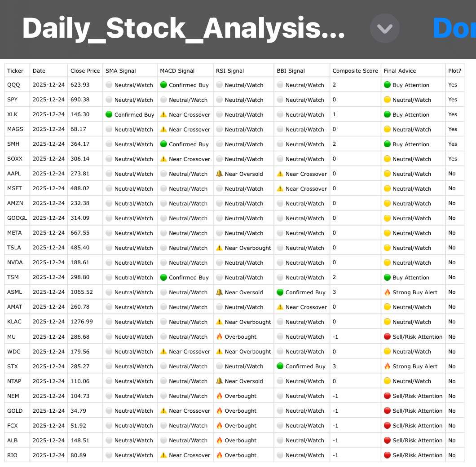
Task: Click the flame icon in NEM Overbought cell
Action: pyautogui.click(x=219, y=396)
